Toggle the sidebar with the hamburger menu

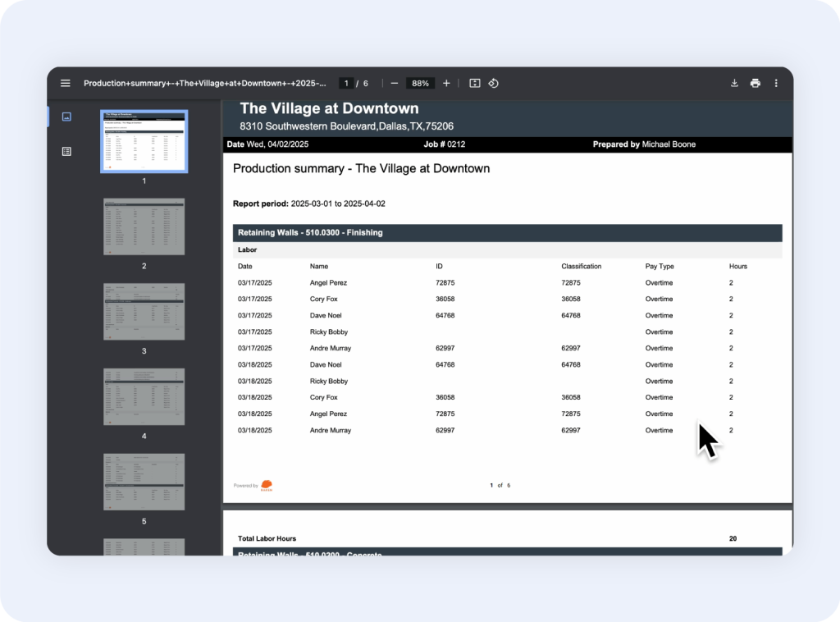coord(66,83)
